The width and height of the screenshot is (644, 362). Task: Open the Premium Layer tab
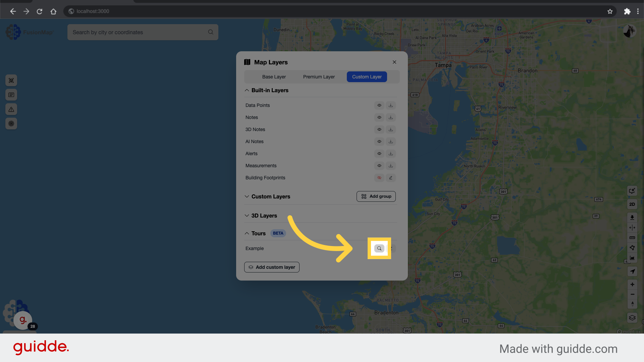click(x=319, y=77)
